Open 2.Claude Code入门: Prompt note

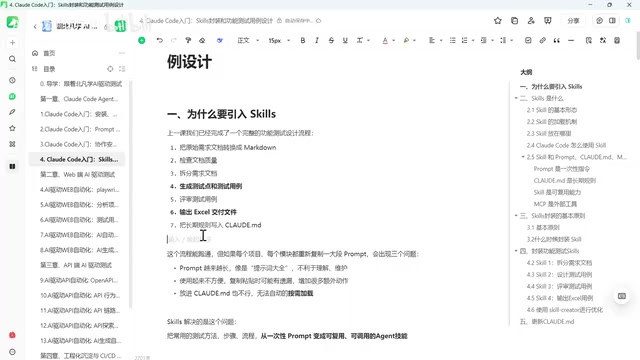80,129
